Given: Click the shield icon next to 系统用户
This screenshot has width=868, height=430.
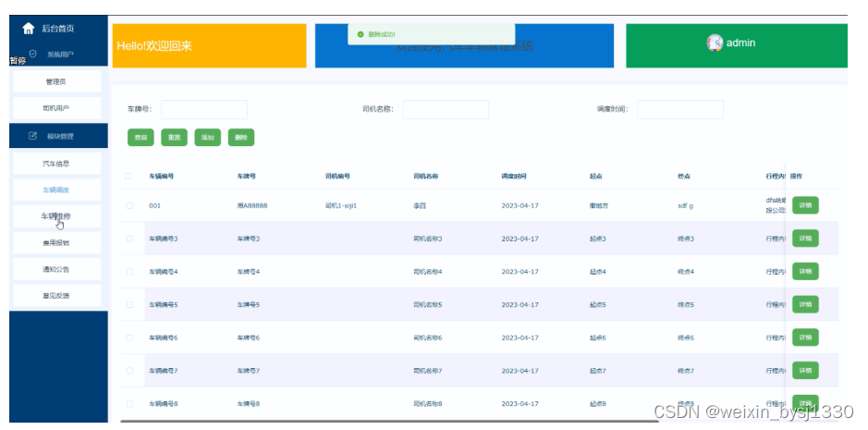Looking at the screenshot, I should (32, 54).
